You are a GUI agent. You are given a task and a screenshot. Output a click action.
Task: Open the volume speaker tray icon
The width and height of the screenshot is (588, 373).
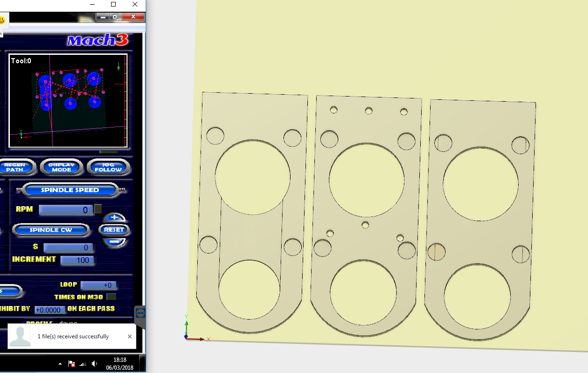click(x=94, y=364)
